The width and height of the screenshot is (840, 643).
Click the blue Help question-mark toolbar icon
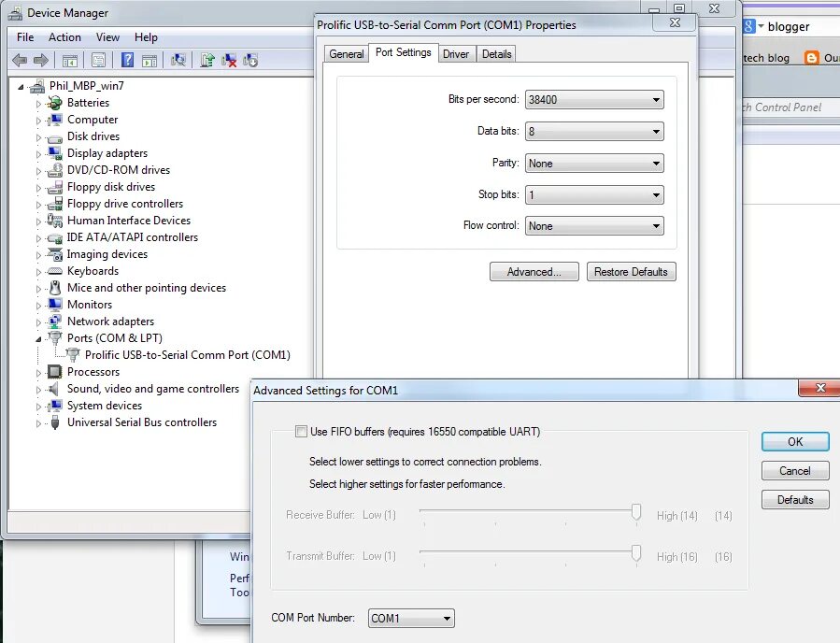(127, 60)
